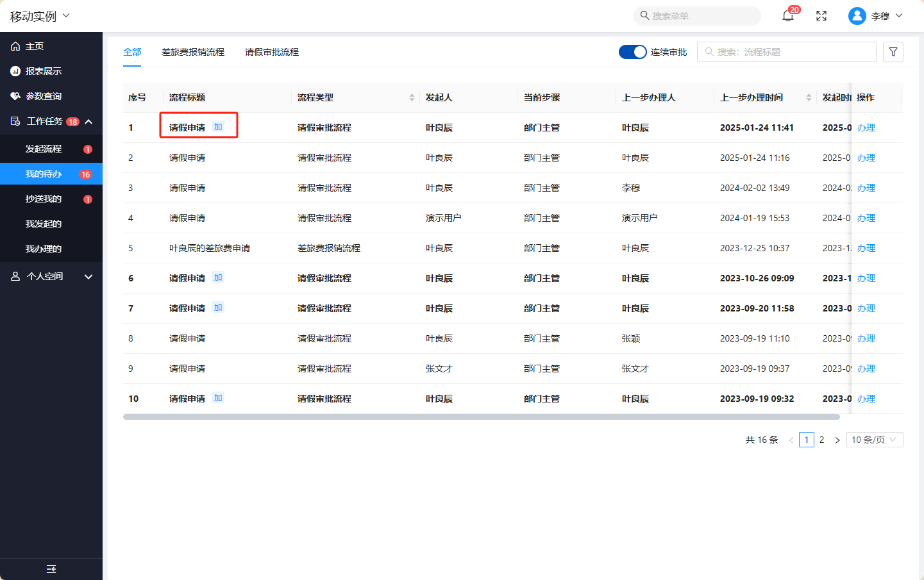Open the 移动实例 dropdown
Viewport: 924px width, 580px height.
(x=40, y=16)
